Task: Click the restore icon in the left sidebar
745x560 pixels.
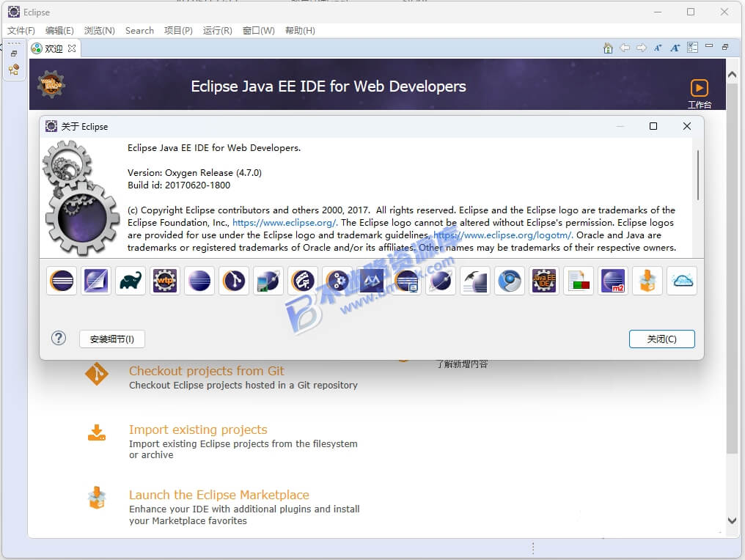Action: (x=14, y=54)
